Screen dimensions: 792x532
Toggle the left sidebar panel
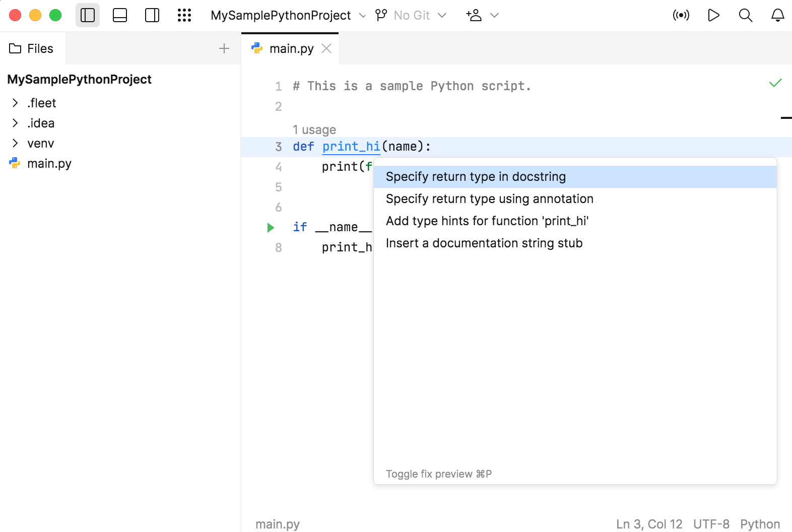click(x=88, y=15)
